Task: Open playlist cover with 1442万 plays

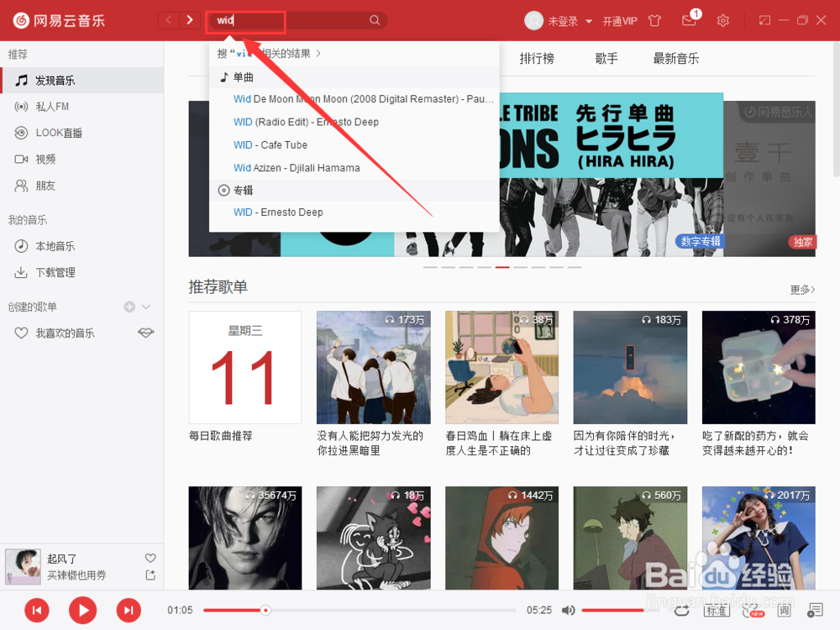Action: (501, 538)
